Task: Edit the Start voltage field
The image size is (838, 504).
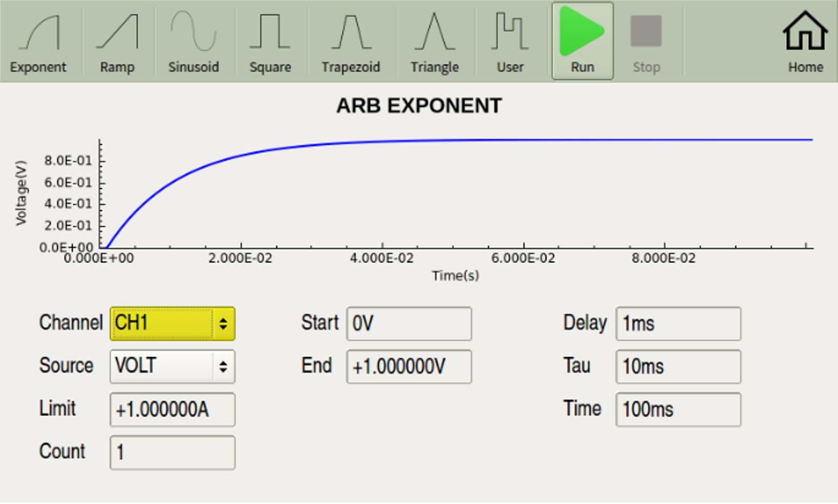Action: pyautogui.click(x=409, y=323)
